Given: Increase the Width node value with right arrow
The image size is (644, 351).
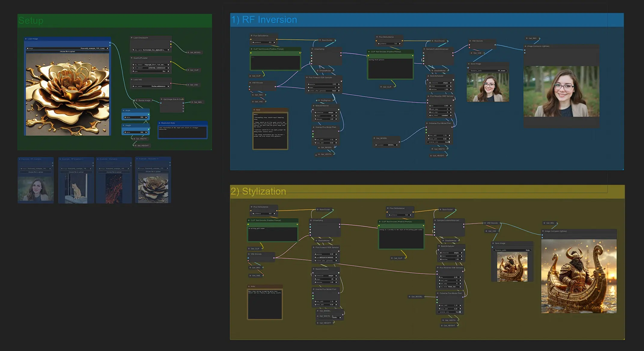Looking at the screenshot, I should tap(146, 117).
